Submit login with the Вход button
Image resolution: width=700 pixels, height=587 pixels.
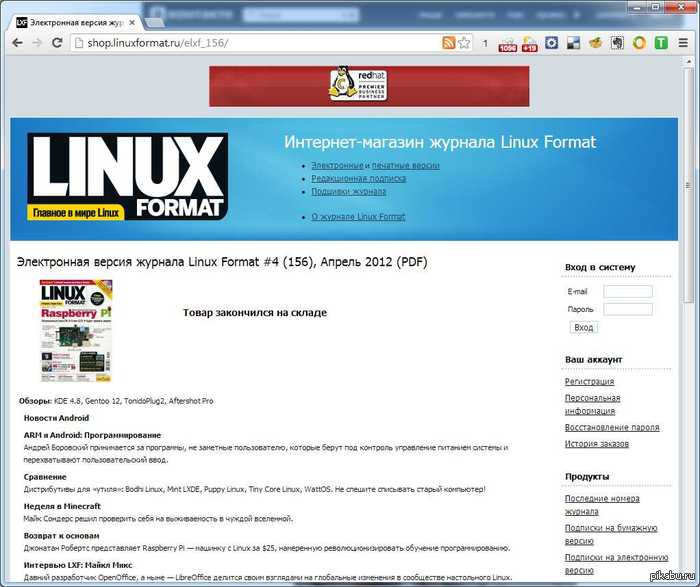(x=583, y=327)
